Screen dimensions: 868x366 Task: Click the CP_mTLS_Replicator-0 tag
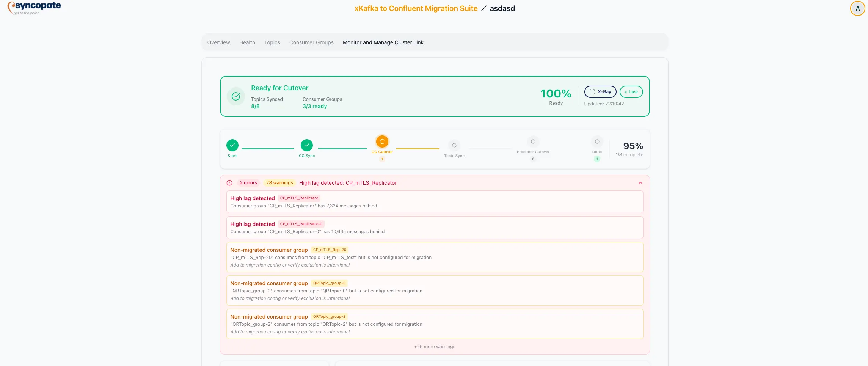[301, 224]
